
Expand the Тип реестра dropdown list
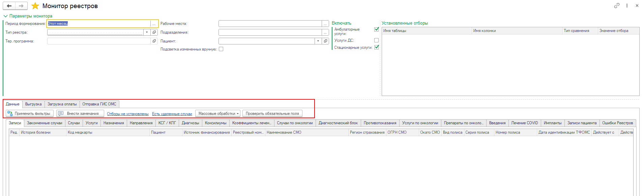tap(147, 32)
